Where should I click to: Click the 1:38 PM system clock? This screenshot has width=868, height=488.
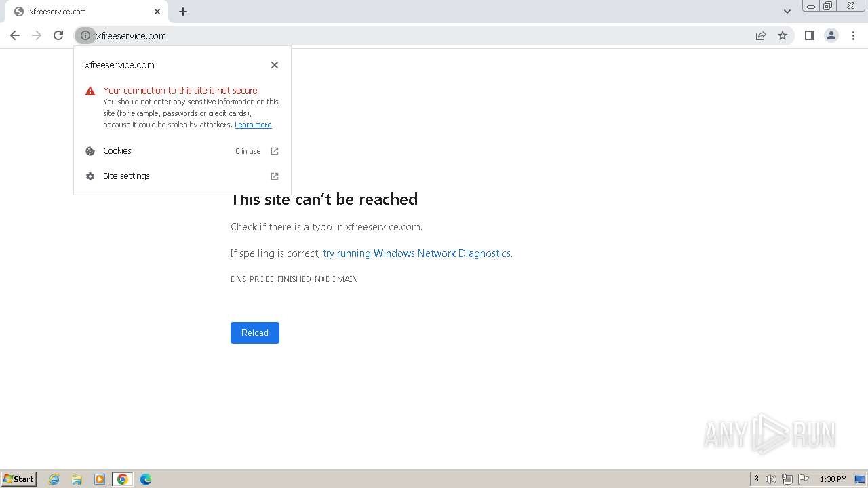point(833,479)
